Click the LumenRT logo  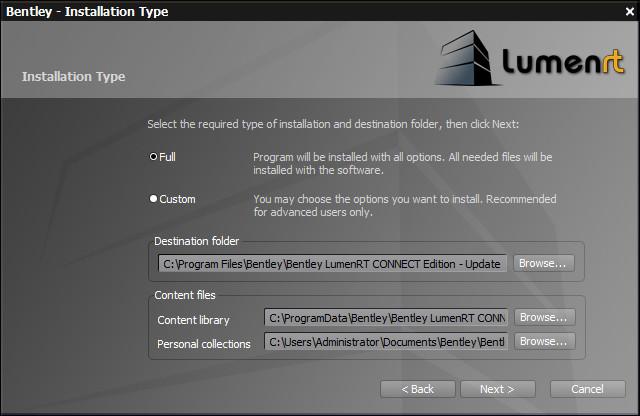point(529,58)
